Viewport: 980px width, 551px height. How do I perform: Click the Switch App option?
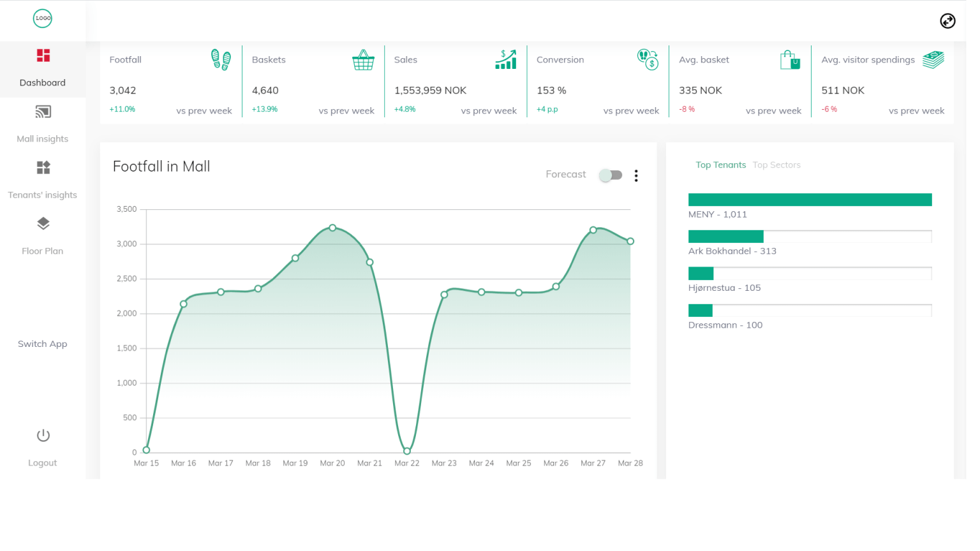click(42, 344)
